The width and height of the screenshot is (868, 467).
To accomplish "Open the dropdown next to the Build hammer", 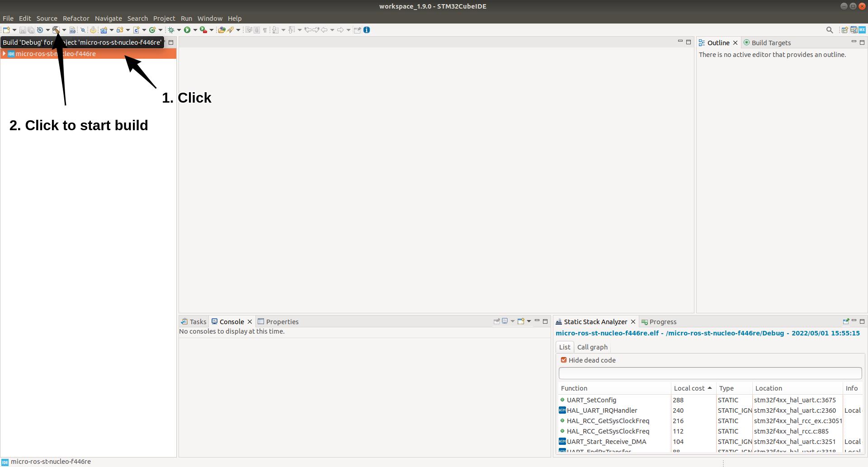I will pos(64,30).
